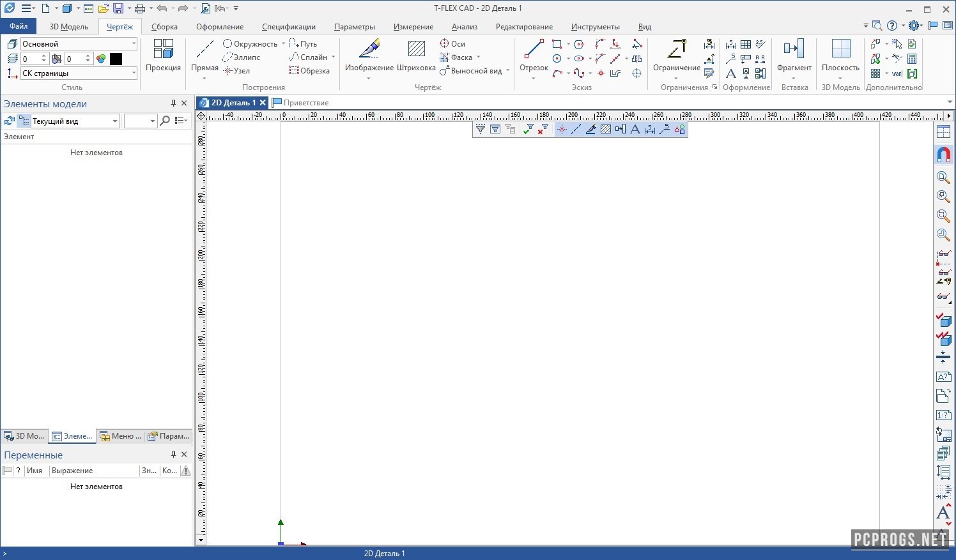Image resolution: width=956 pixels, height=560 pixels.
Task: Select the Выносной вид tool
Action: [471, 71]
